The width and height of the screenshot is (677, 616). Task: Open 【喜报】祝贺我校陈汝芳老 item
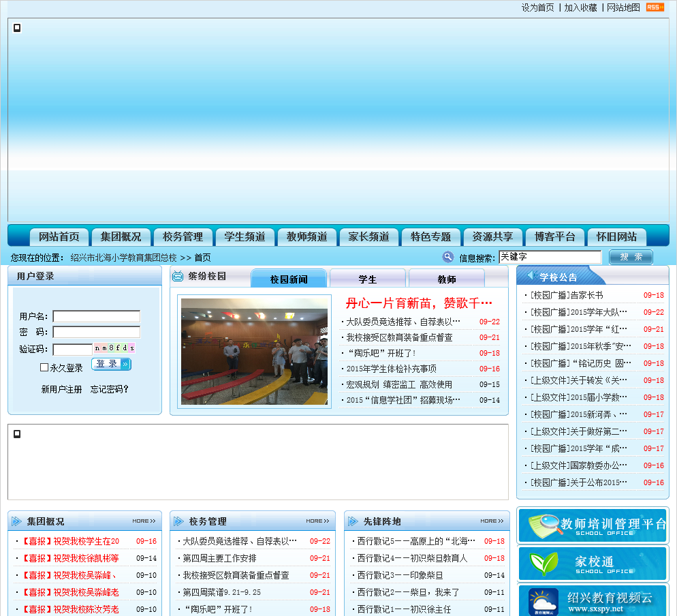point(69,609)
